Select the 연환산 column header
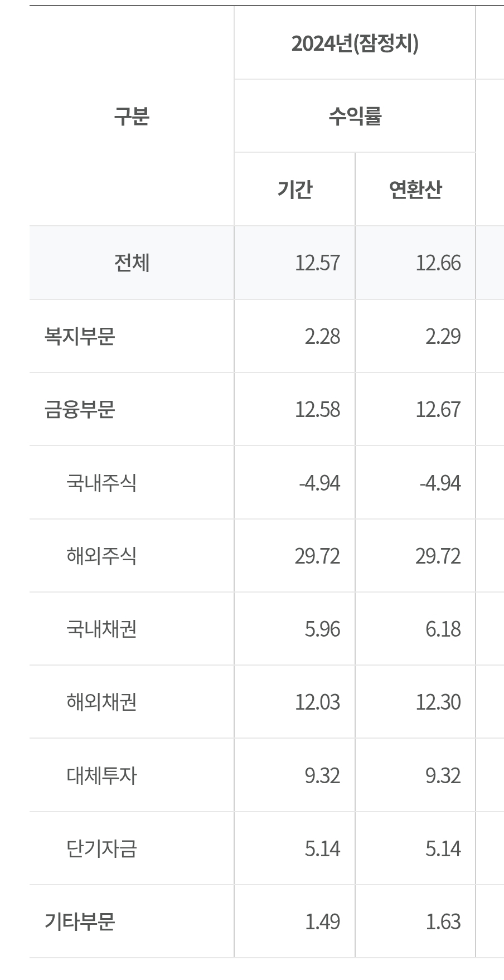 (x=415, y=189)
